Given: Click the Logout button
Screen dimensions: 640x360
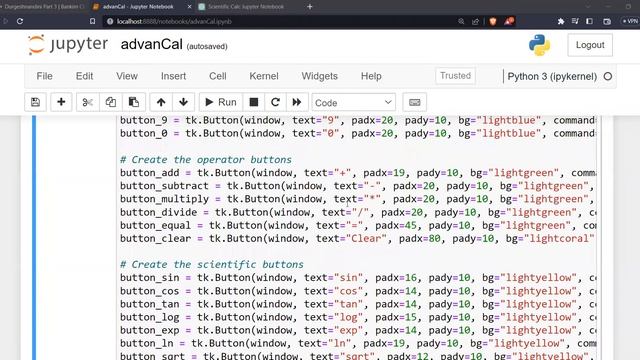Looking at the screenshot, I should [590, 45].
